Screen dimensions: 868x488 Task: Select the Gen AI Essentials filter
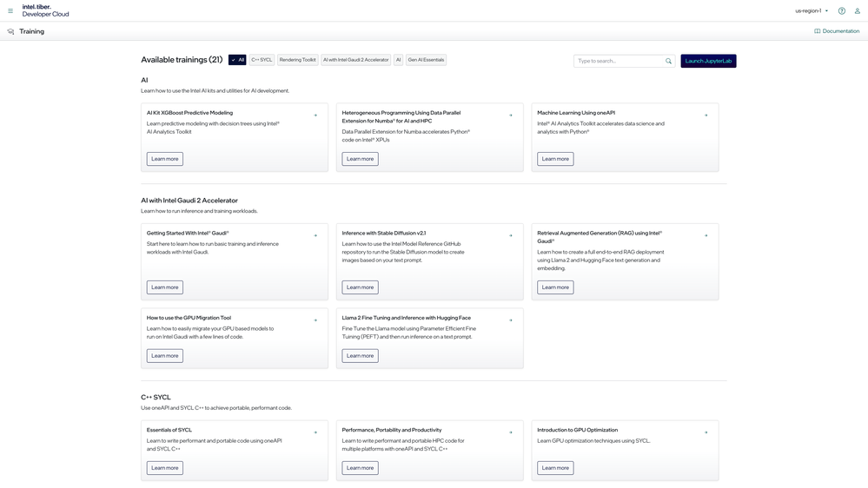[x=426, y=60]
